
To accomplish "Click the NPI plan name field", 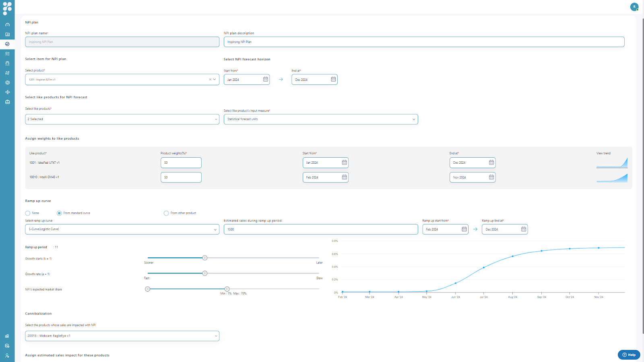I will pos(122,42).
